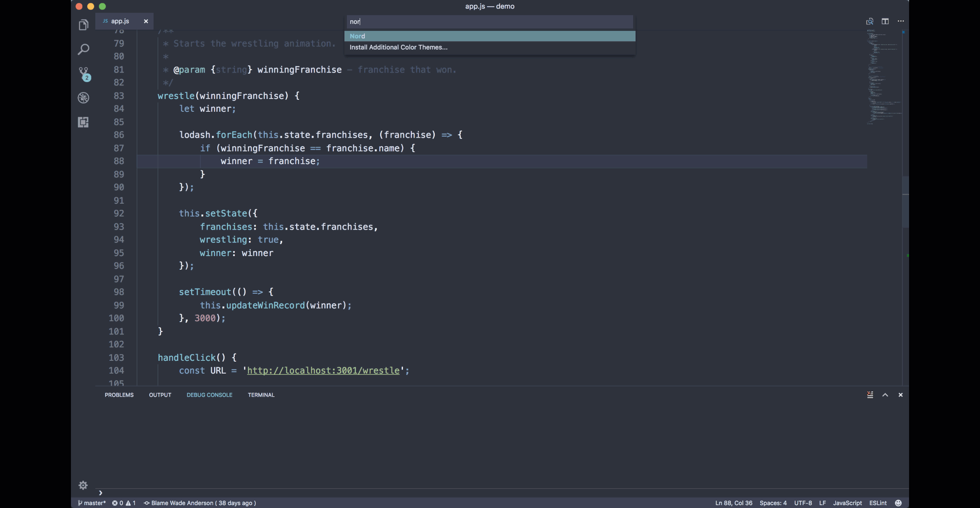Viewport: 980px width, 508px height.
Task: Open the Extensions view
Action: coord(83,122)
